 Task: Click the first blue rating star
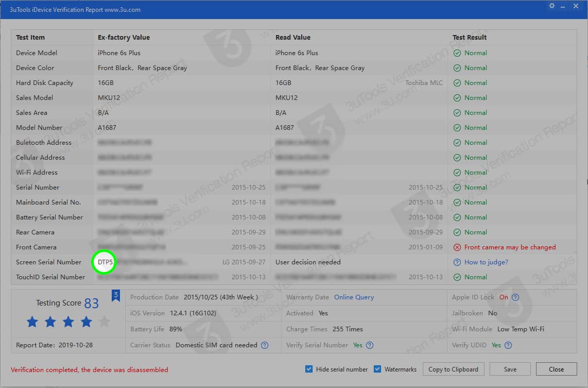click(32, 322)
